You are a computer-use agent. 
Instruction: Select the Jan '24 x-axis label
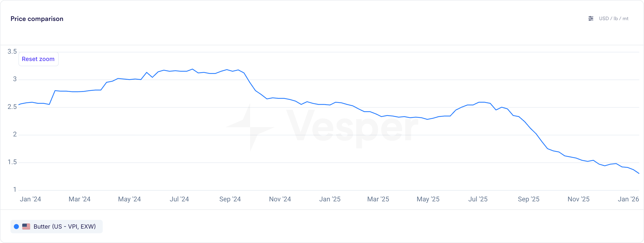[30, 199]
